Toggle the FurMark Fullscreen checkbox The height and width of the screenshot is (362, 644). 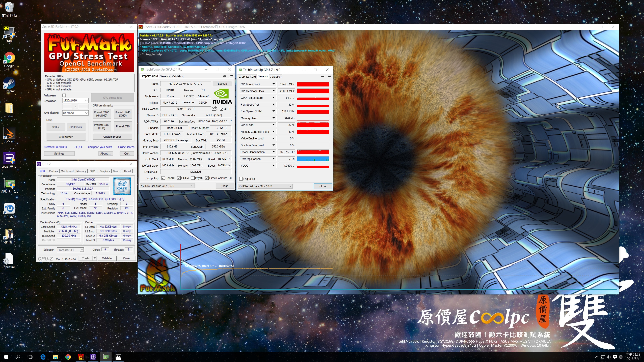click(x=64, y=95)
